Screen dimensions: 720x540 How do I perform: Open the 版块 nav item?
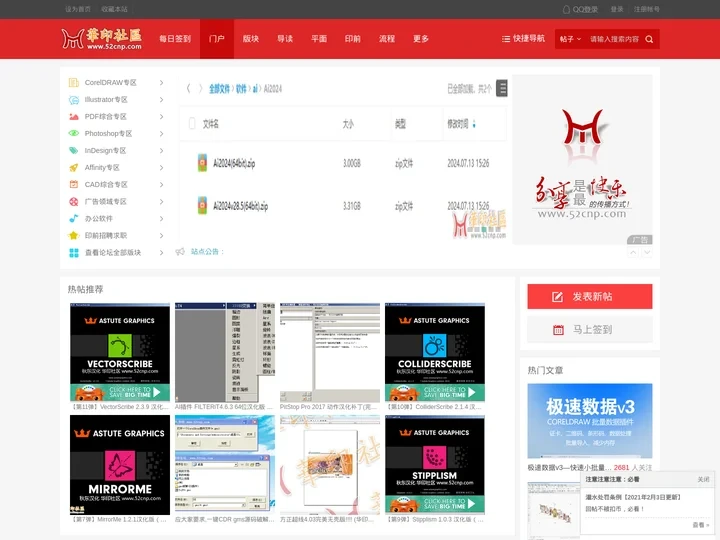pyautogui.click(x=251, y=39)
